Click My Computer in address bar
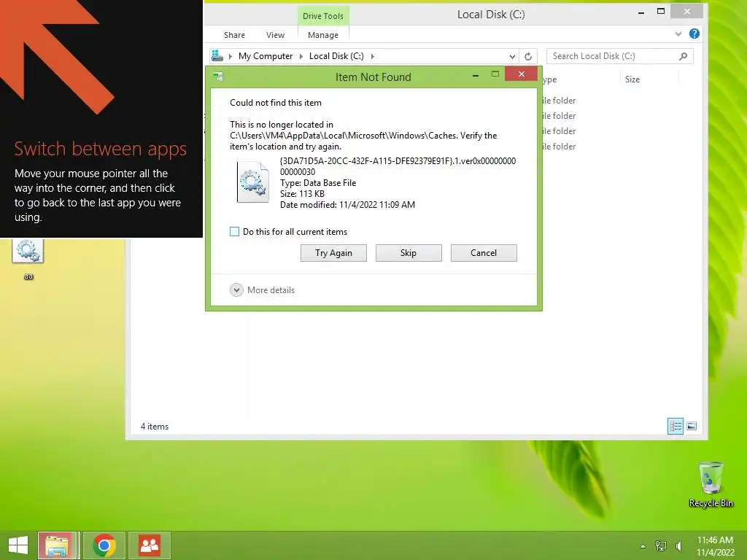The width and height of the screenshot is (747, 560). click(x=266, y=56)
